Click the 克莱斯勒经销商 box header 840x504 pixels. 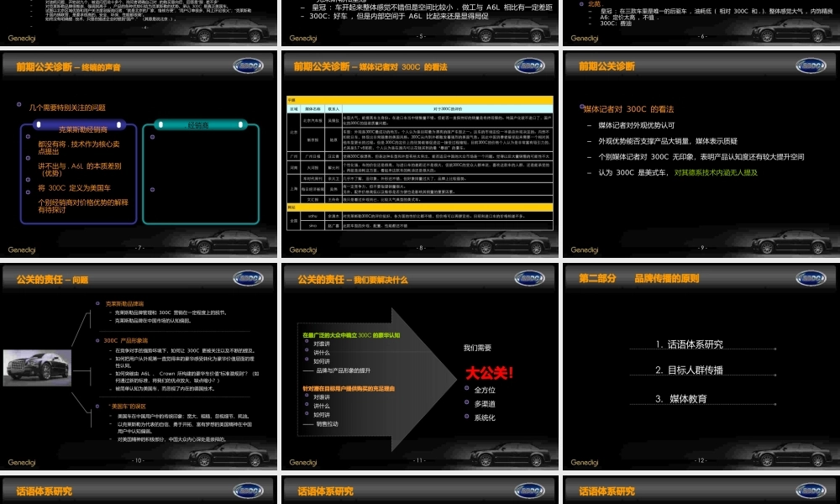click(79, 125)
